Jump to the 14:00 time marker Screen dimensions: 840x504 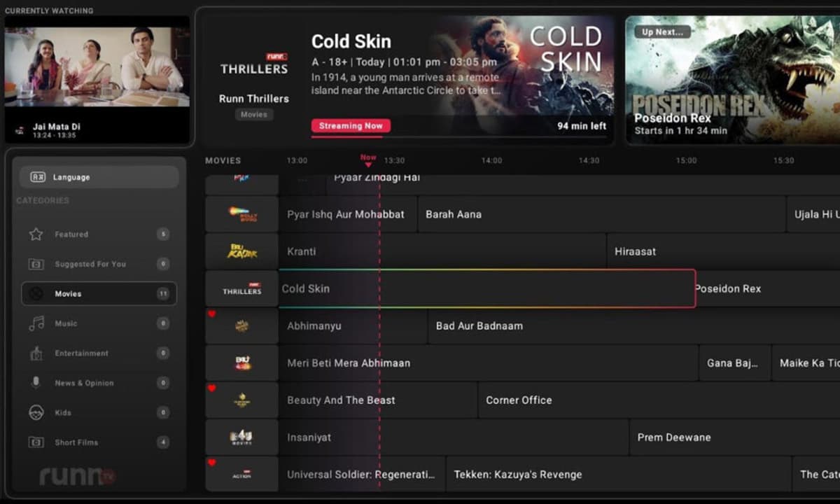[x=491, y=160]
